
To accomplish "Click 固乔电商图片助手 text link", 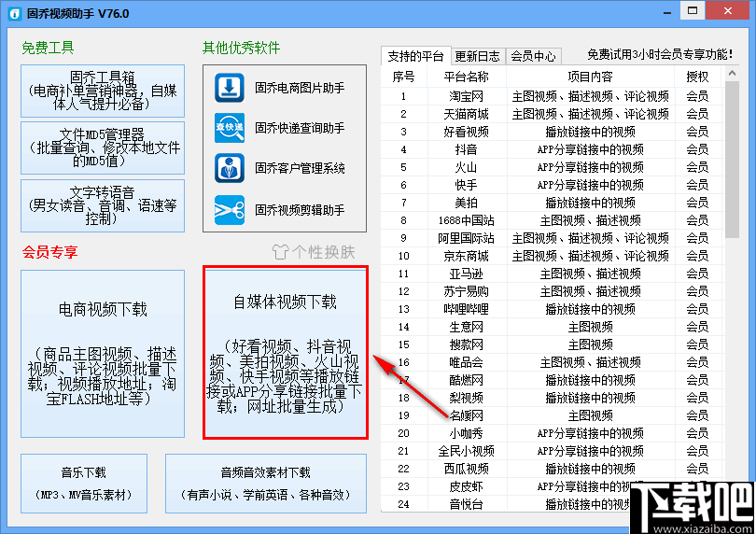I will [x=300, y=88].
